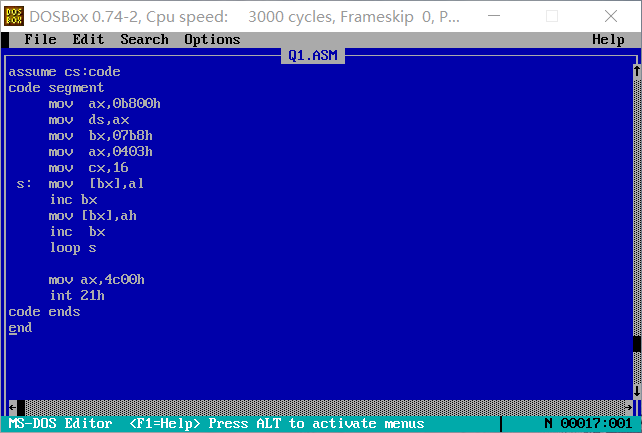Screen dimensions: 642x433
Task: Click the horizontal scrollbar left arrow
Action: point(12,407)
